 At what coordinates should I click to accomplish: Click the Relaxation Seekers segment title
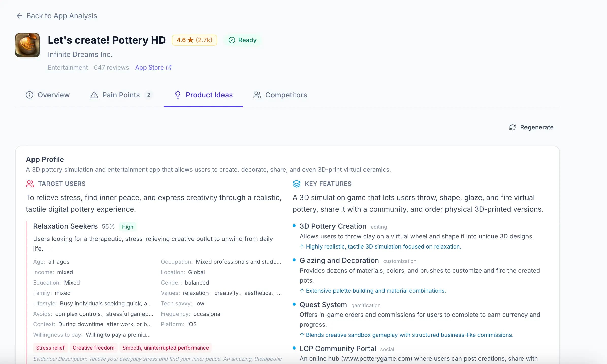[x=65, y=226]
